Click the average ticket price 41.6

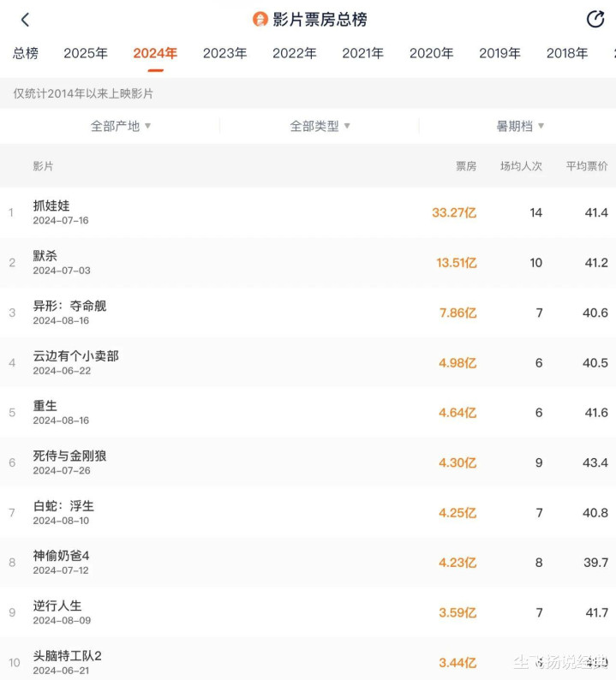click(596, 413)
